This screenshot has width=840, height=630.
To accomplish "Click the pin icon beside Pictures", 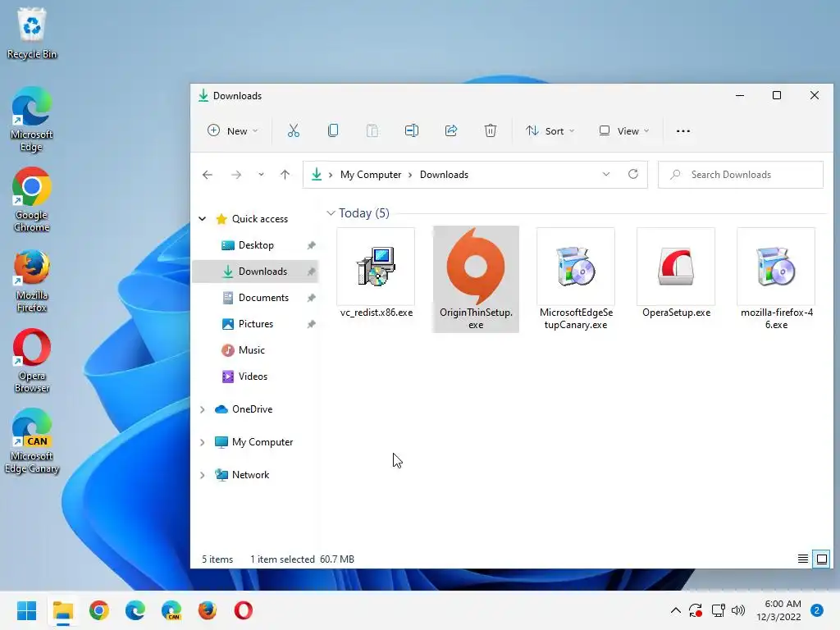I will click(x=311, y=324).
